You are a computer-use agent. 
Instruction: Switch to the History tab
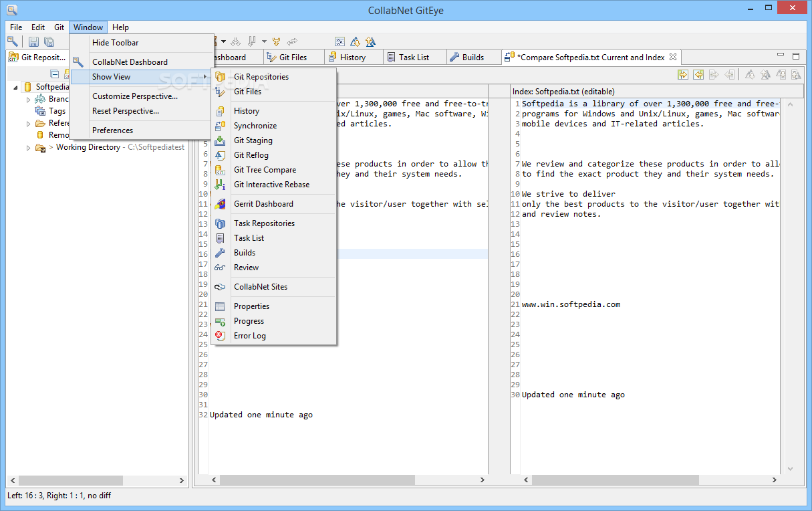(x=353, y=58)
